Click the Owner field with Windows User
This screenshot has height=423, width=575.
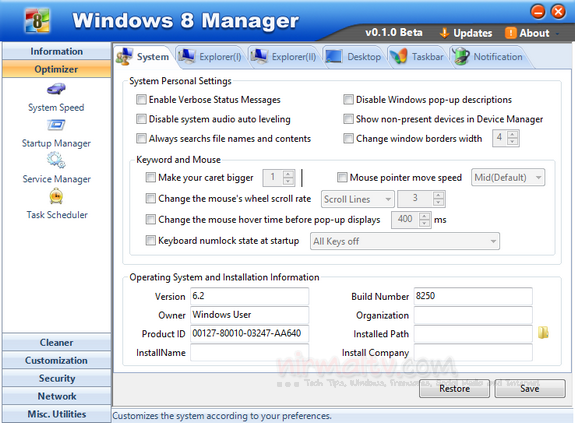point(249,315)
